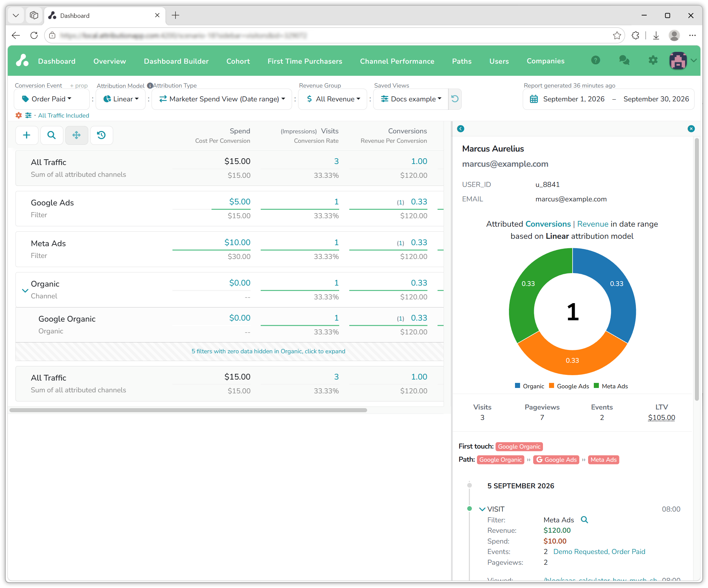The image size is (708, 588).
Task: Open the chat messages icon
Action: pos(624,60)
